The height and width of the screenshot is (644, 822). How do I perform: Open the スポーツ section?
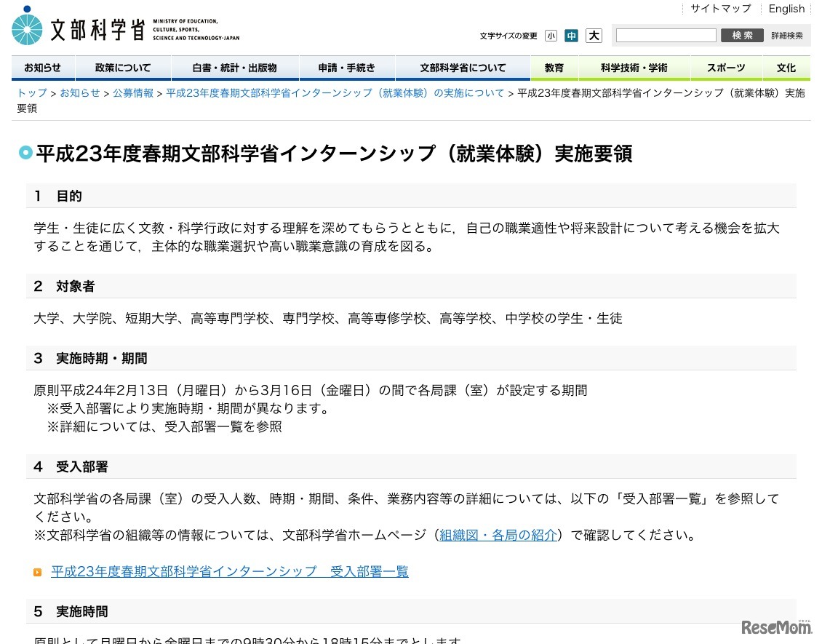coord(725,67)
